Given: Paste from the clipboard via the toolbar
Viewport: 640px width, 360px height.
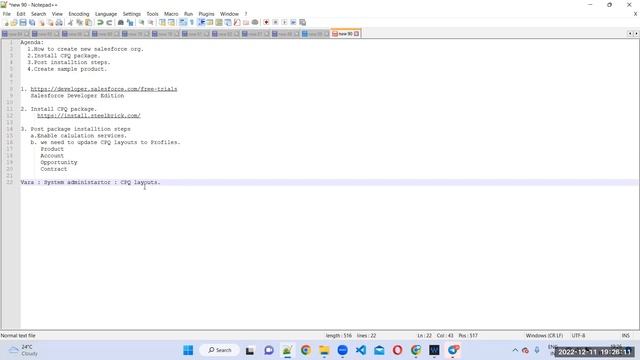Looking at the screenshot, I should [88, 22].
